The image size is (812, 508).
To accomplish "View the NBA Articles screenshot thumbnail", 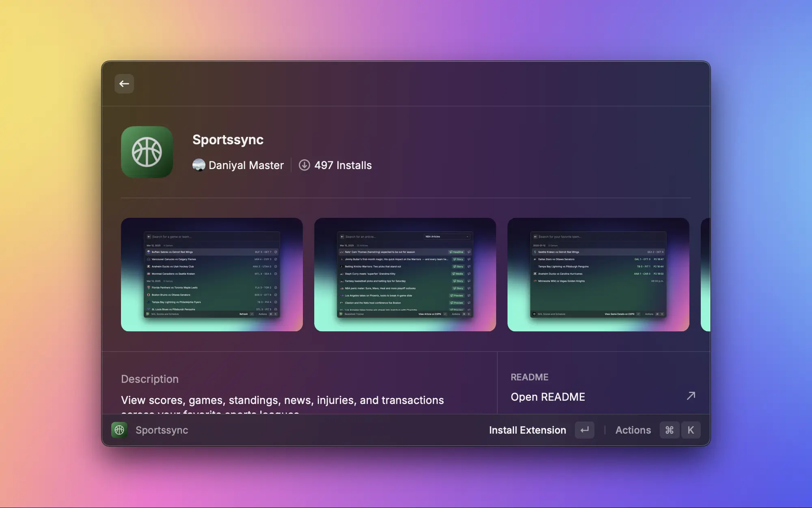I will 405,275.
